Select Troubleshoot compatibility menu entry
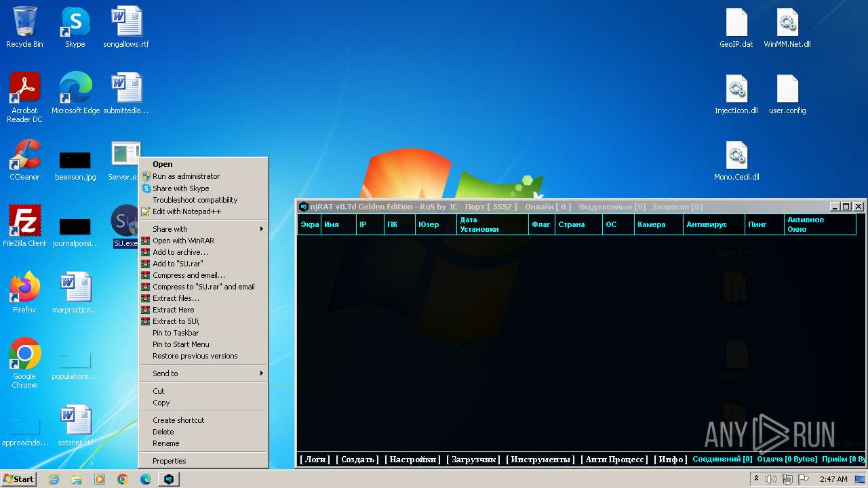This screenshot has width=868, height=488. tap(203, 200)
